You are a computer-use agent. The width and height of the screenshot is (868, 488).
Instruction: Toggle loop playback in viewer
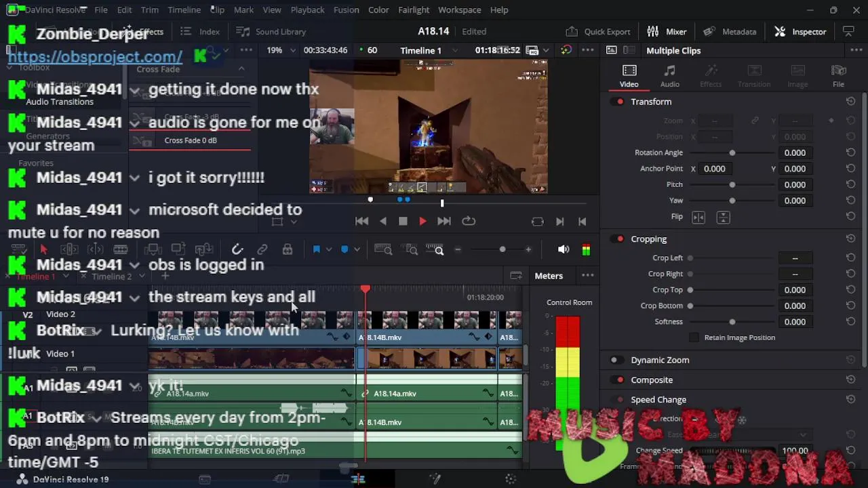point(469,221)
